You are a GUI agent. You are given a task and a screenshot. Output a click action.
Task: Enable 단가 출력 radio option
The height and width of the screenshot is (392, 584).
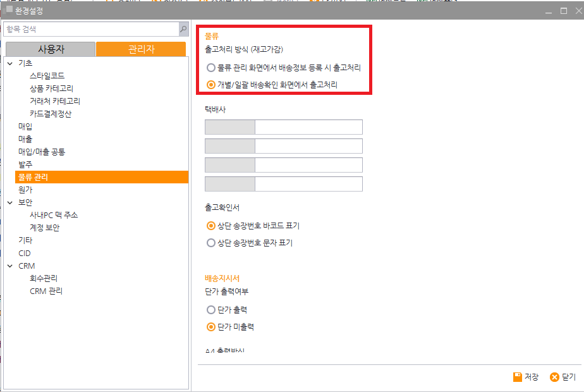[211, 310]
